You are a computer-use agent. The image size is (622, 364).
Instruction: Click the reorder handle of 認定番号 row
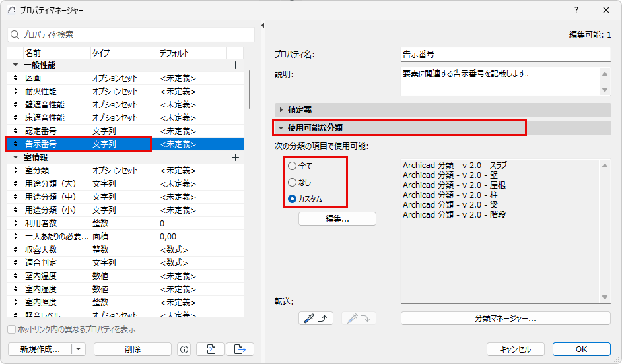click(15, 131)
